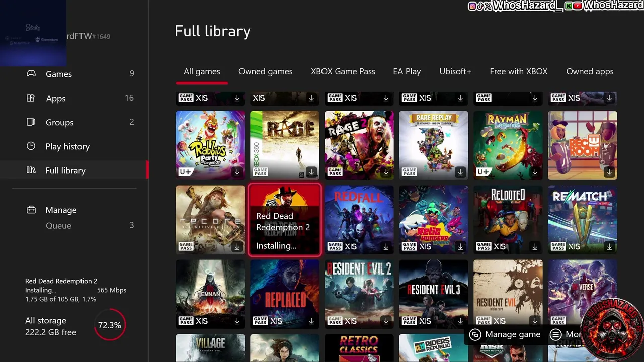
Task: Click the download arrow on Rare Replay
Action: [460, 172]
